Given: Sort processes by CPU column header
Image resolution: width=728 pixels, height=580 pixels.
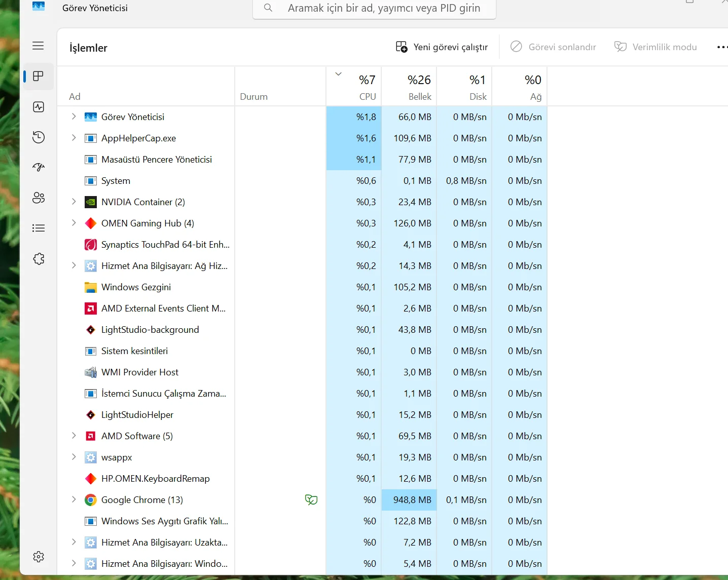Looking at the screenshot, I should pos(354,87).
